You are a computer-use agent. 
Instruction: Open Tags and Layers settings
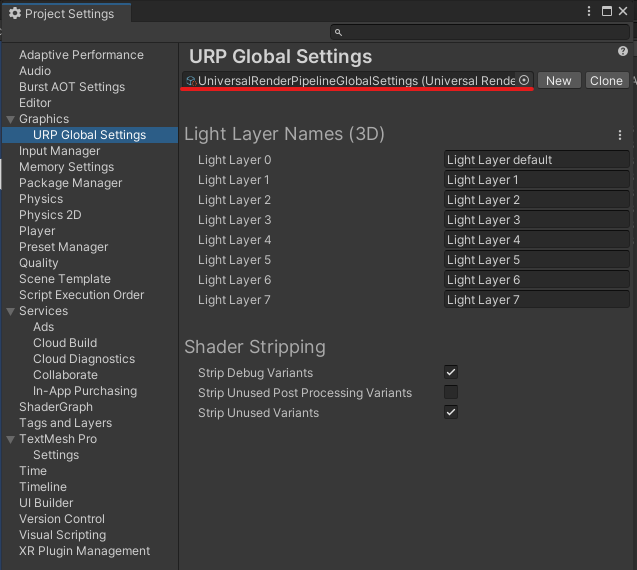pos(65,423)
